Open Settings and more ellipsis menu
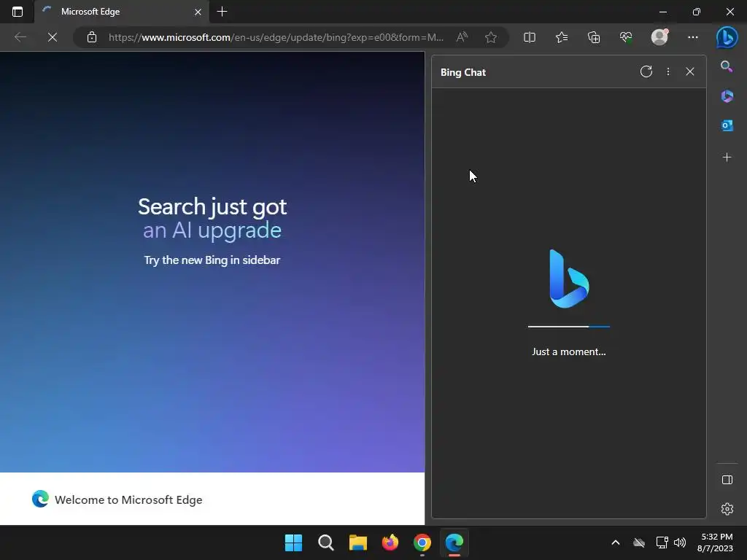Viewport: 747px width, 560px height. (x=693, y=37)
